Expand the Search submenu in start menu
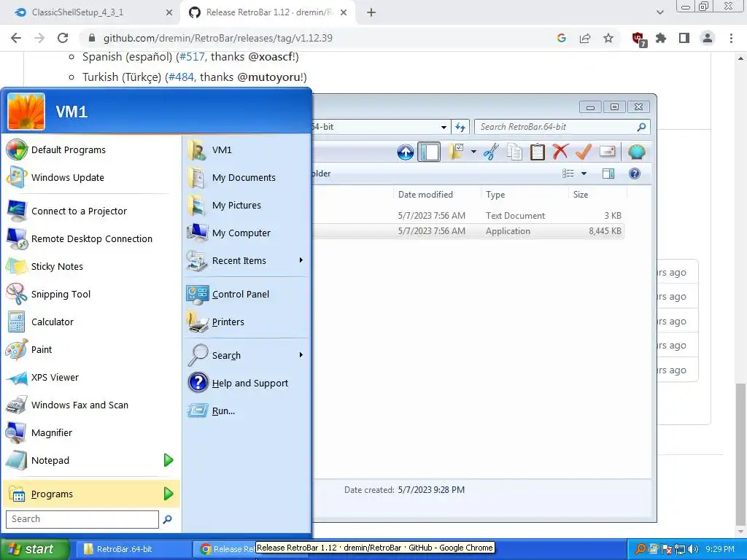747x560 pixels. pos(247,355)
